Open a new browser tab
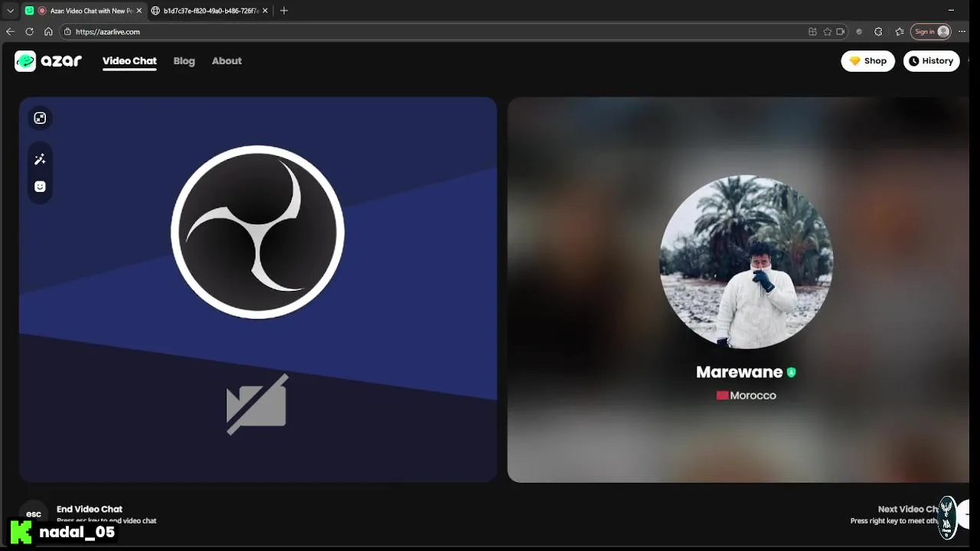Viewport: 980px width, 551px height. [x=284, y=11]
